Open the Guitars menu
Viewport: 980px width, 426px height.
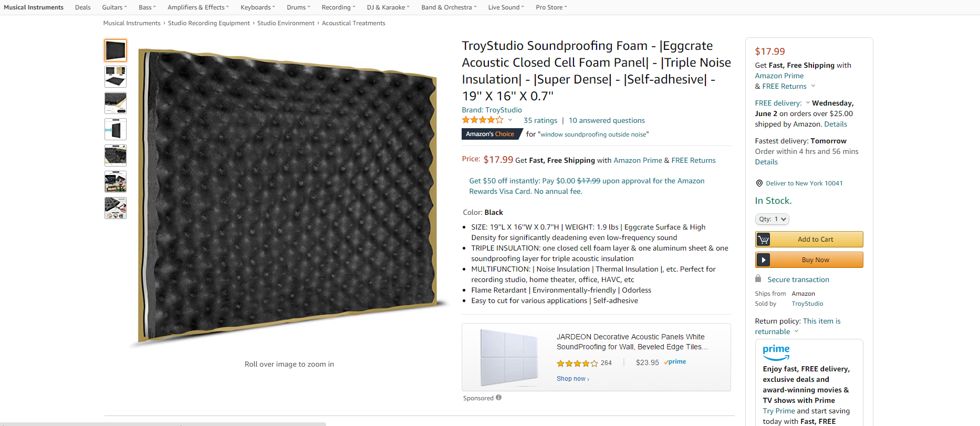(114, 7)
